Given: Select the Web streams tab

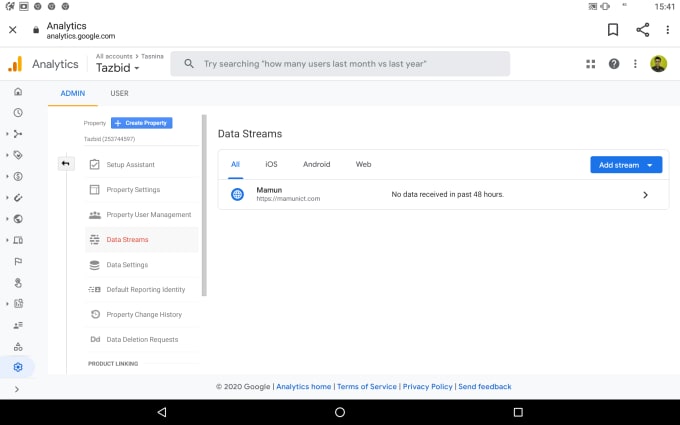Looking at the screenshot, I should click(x=363, y=164).
